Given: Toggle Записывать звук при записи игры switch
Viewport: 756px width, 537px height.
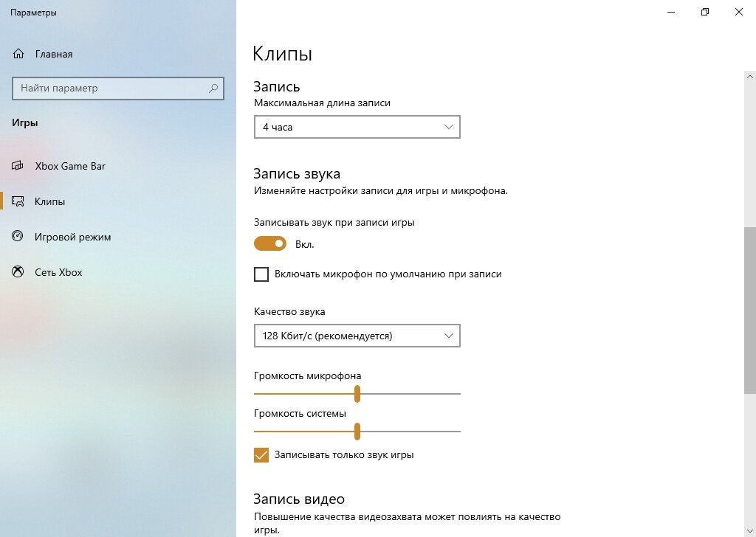Looking at the screenshot, I should tap(270, 243).
